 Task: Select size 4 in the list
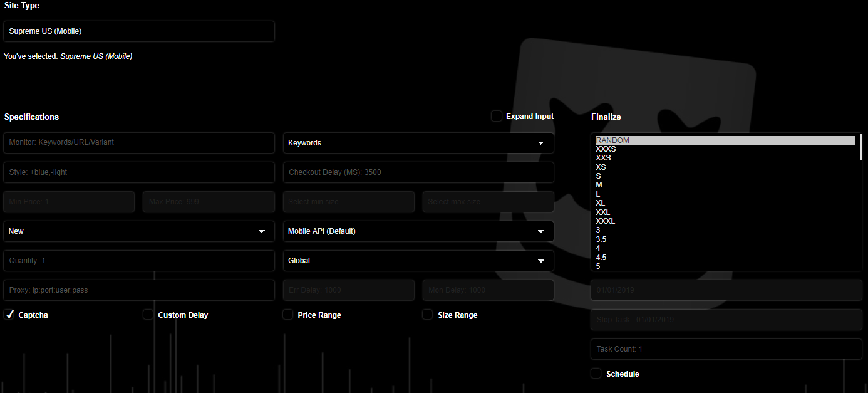click(x=725, y=248)
